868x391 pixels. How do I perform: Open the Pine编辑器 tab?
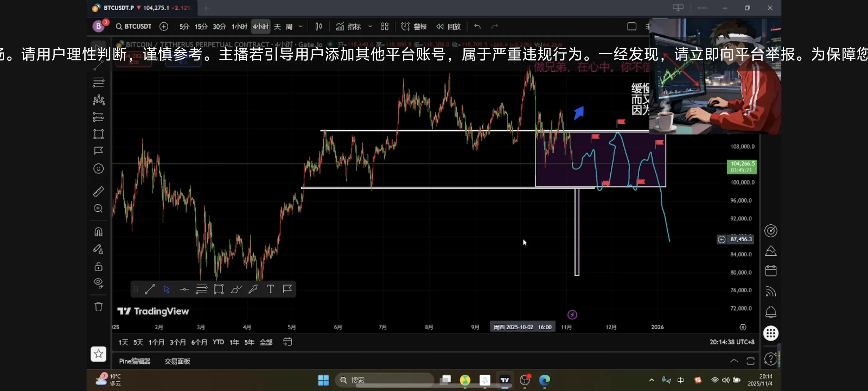point(135,361)
